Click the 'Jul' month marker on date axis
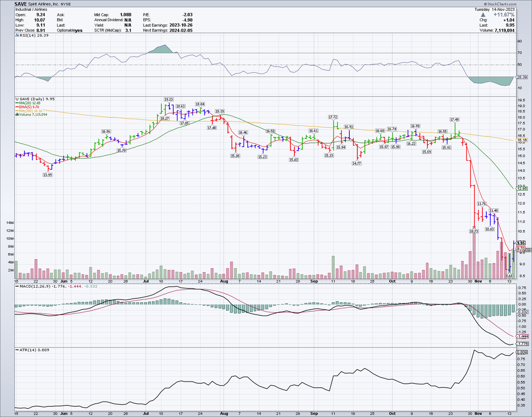The height and width of the screenshot is (417, 532). coord(146,281)
